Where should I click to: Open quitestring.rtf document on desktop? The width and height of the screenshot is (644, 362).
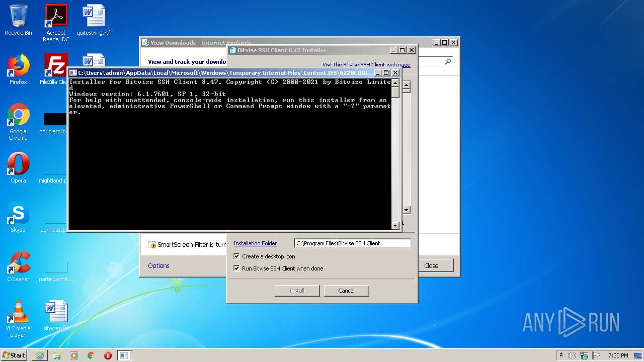(x=94, y=20)
